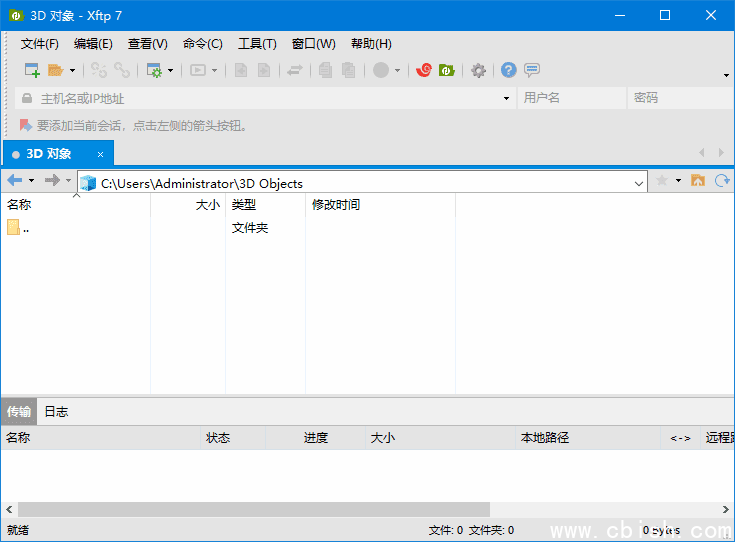
Task: Switch to the 日志 tab
Action: click(x=56, y=412)
